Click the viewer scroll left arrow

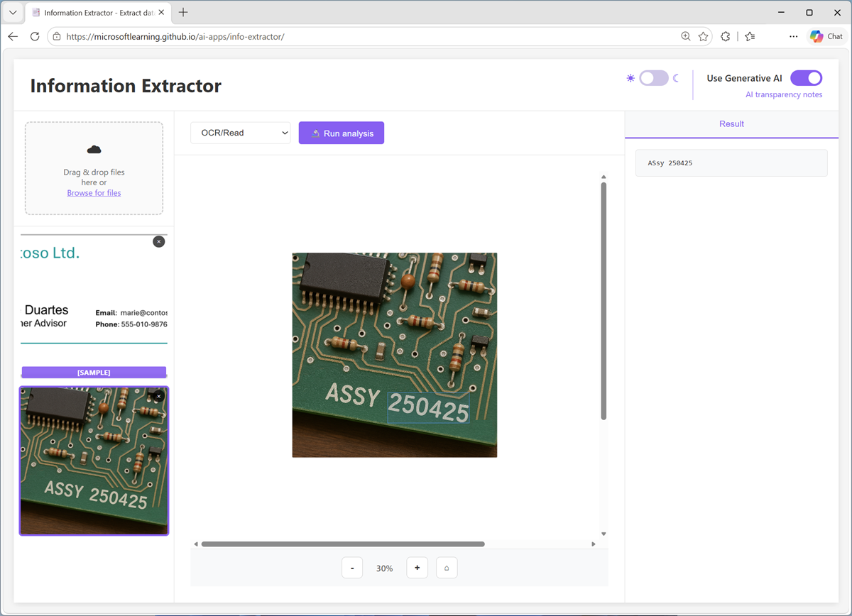(x=196, y=544)
